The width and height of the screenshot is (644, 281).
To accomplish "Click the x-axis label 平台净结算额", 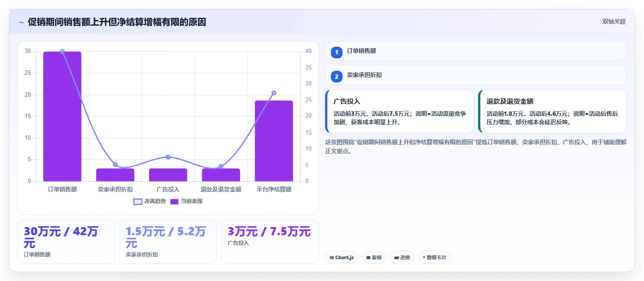I will 274,189.
